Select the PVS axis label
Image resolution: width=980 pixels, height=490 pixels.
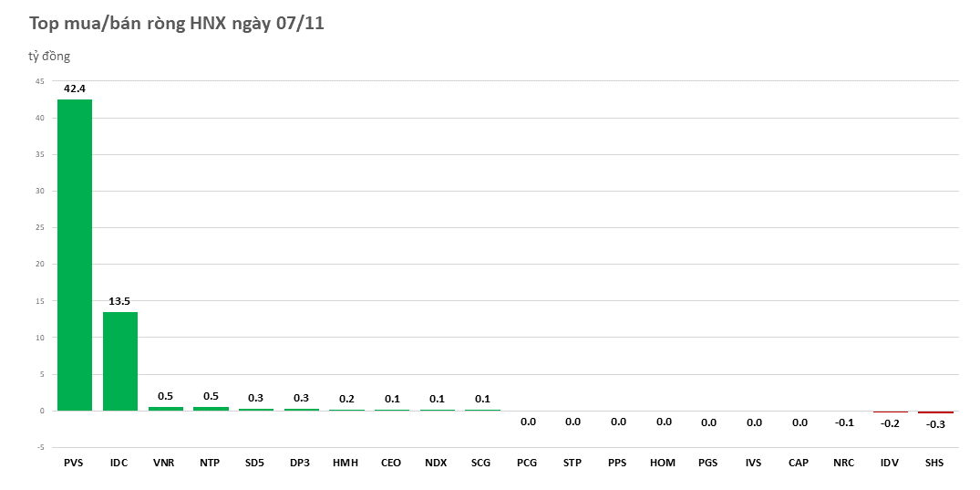[x=74, y=463]
